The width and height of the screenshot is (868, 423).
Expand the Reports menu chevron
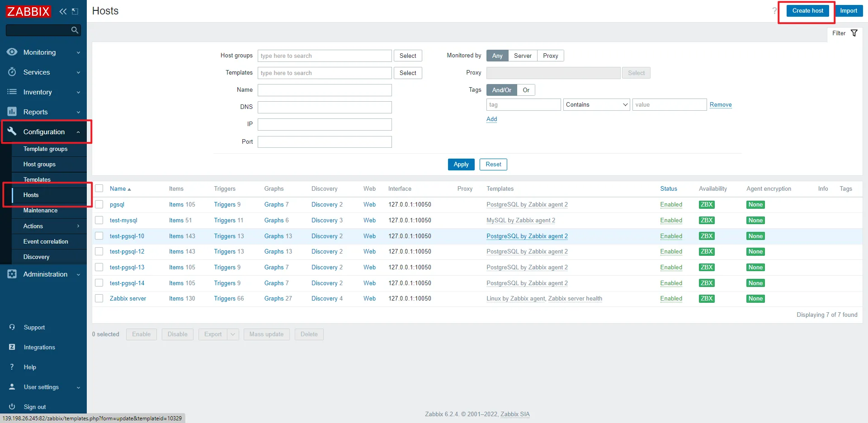(x=78, y=112)
